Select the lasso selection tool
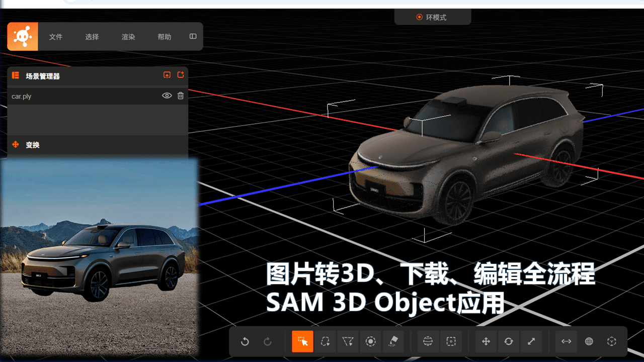The width and height of the screenshot is (644, 362). 325,341
